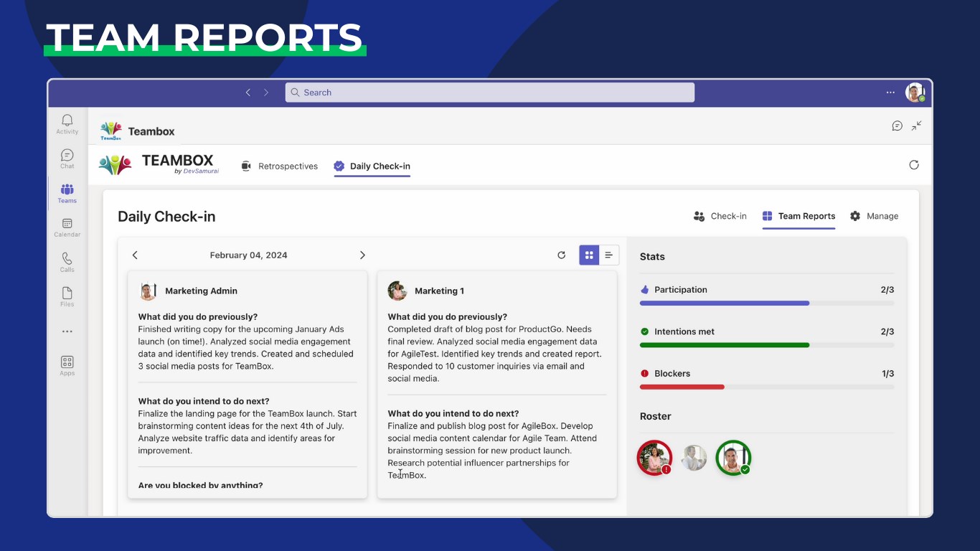Screen dimensions: 980x551
Task: Click the Roster heading
Action: click(x=656, y=416)
